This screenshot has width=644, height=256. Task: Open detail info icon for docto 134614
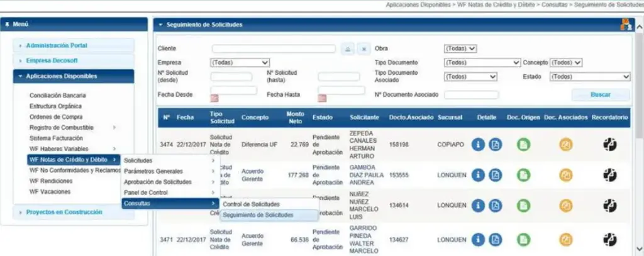coord(478,205)
